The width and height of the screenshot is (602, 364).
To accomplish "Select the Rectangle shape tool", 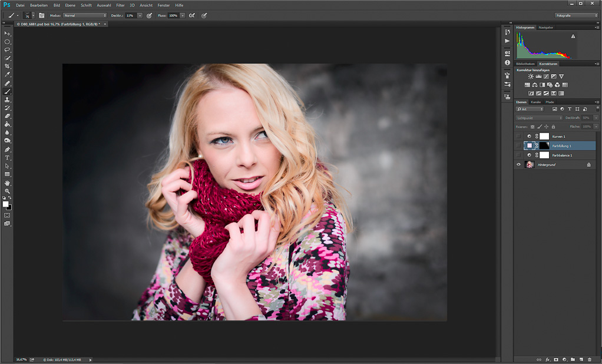I will pyautogui.click(x=7, y=174).
